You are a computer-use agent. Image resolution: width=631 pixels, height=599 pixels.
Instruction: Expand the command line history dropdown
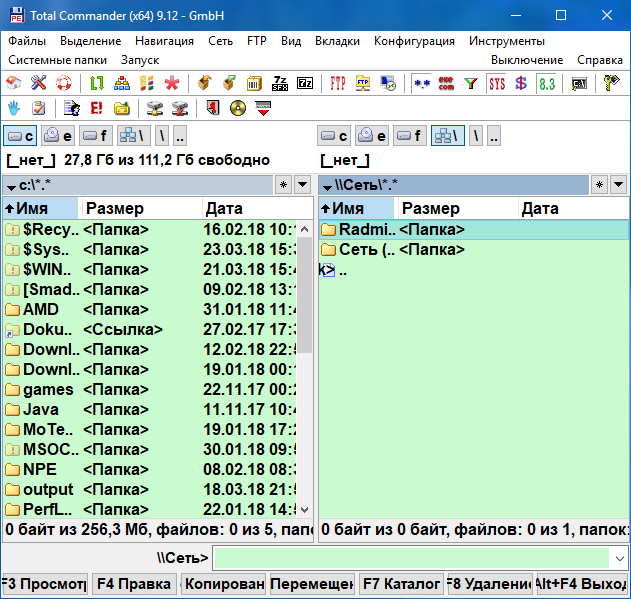click(x=620, y=558)
